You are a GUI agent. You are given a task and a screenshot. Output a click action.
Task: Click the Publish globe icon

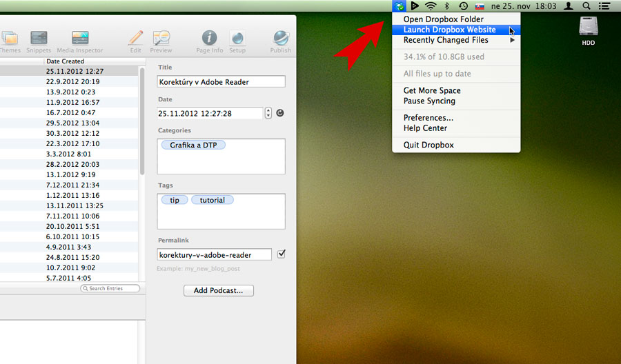tap(281, 38)
